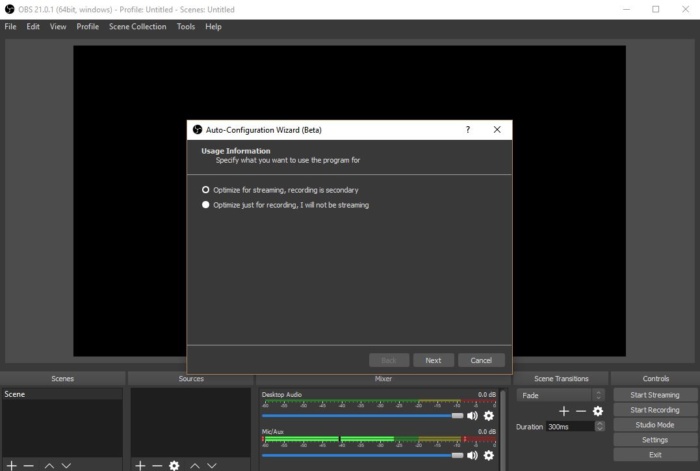The width and height of the screenshot is (700, 471).
Task: Open the Help menu
Action: click(x=213, y=27)
